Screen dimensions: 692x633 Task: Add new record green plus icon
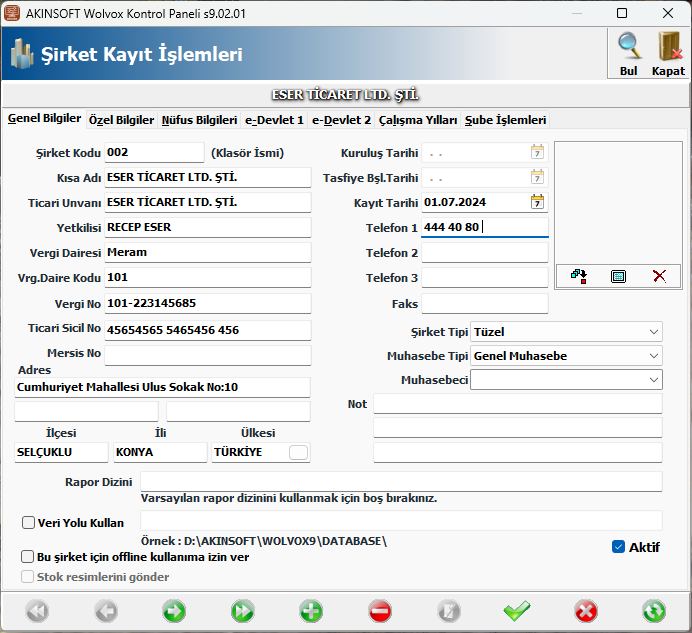[x=311, y=611]
